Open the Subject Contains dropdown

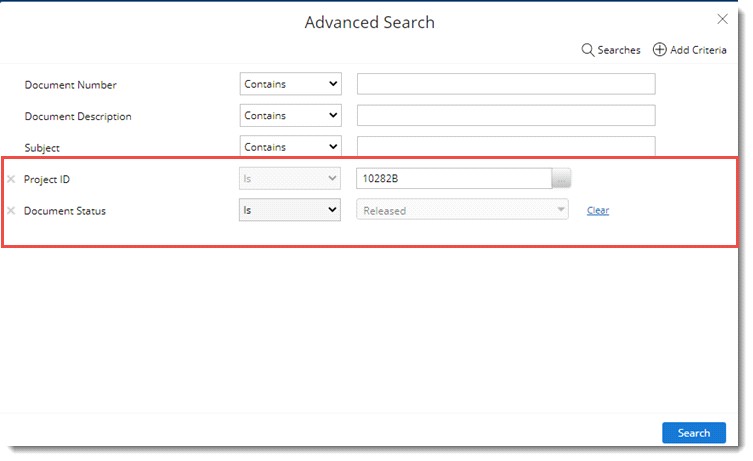coord(290,147)
